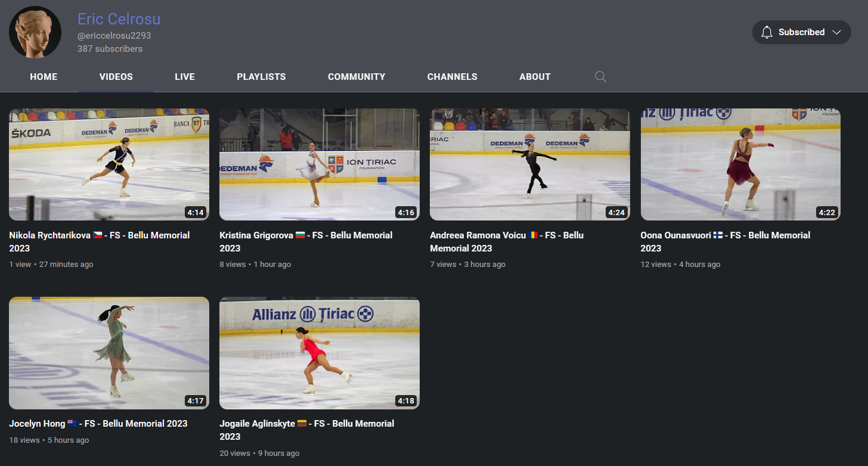The height and width of the screenshot is (466, 868).
Task: Click the channel search magnifier icon
Action: 601,77
